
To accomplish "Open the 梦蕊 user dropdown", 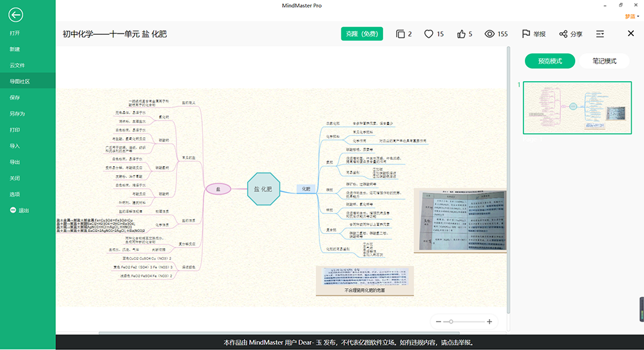I will point(632,17).
